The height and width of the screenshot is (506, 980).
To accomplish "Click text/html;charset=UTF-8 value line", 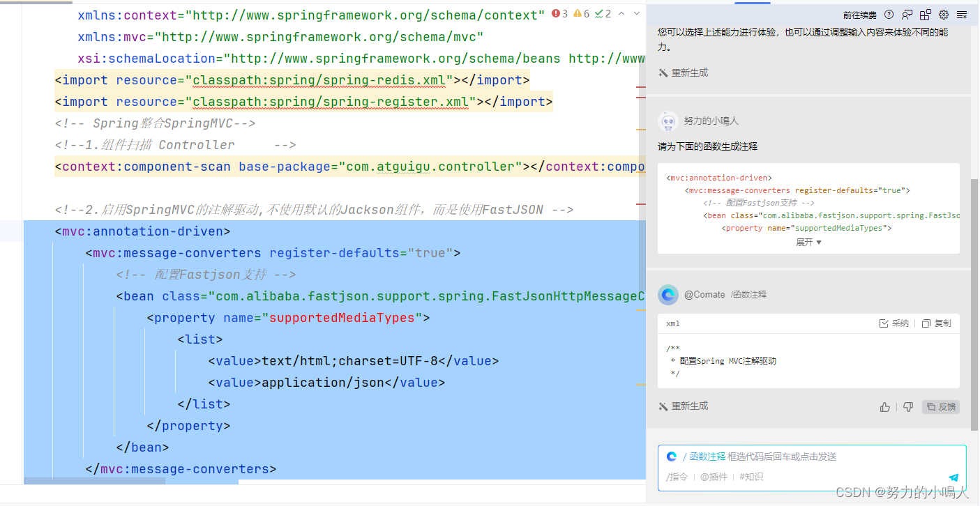I will (354, 361).
